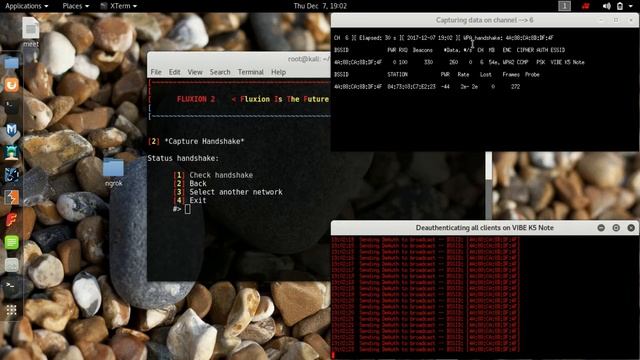
Task: Maximize the Capturing data on channel window
Action: click(x=616, y=20)
